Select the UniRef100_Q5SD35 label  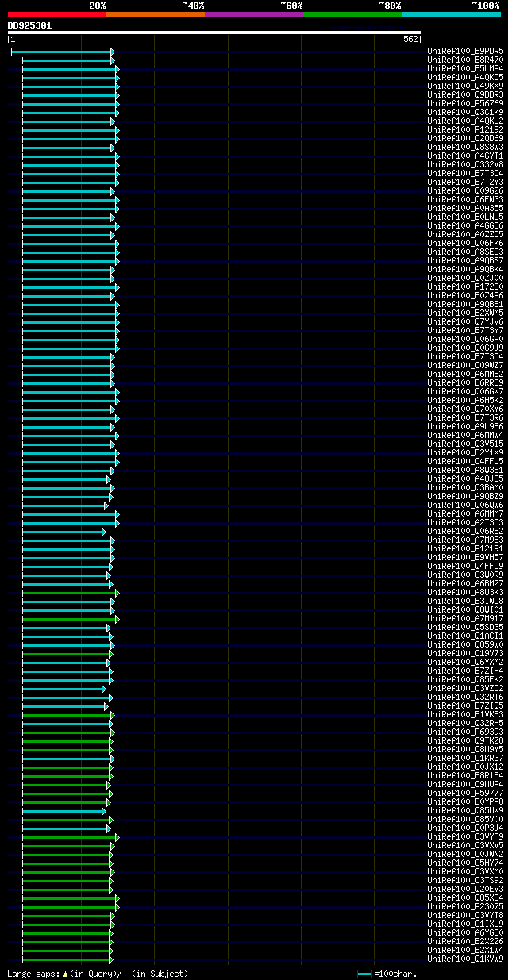pyautogui.click(x=465, y=627)
